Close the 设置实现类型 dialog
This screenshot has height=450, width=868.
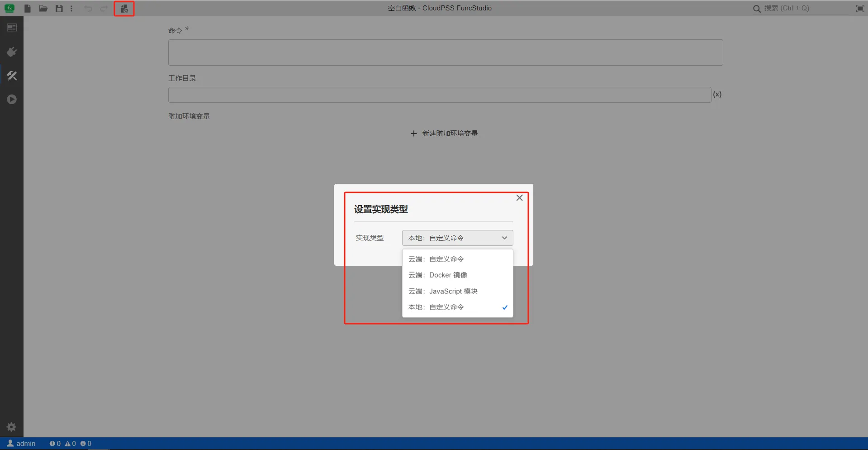[519, 198]
